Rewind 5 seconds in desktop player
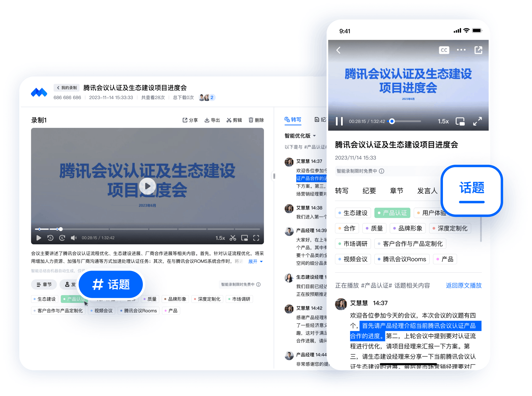 50,238
